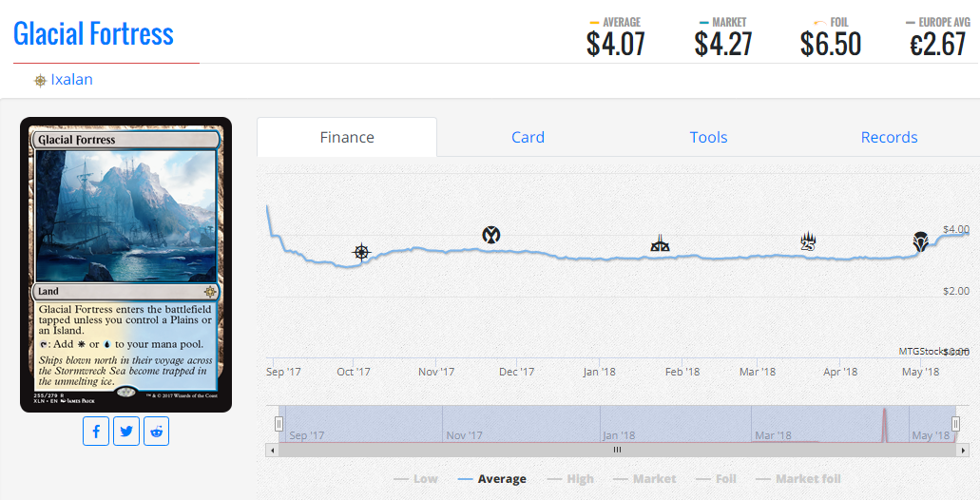Click the Glacial Fortress card image
980x500 pixels.
tap(126, 264)
